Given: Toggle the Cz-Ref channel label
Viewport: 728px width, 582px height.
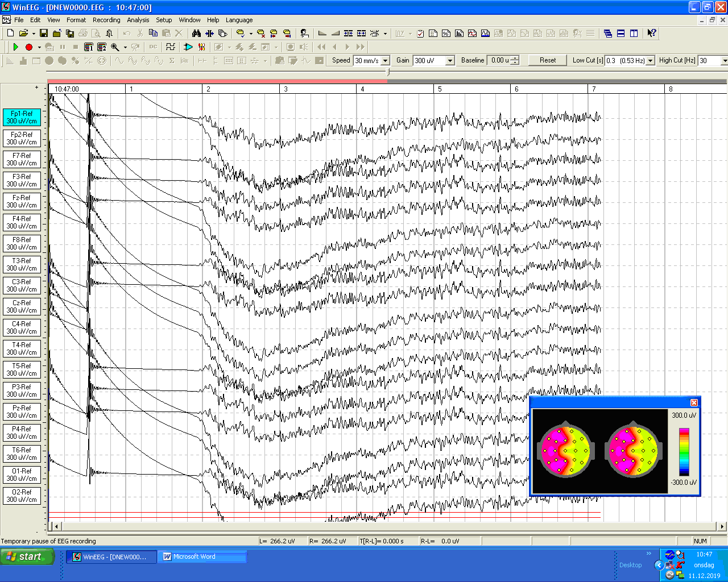Looking at the screenshot, I should click(x=22, y=307).
